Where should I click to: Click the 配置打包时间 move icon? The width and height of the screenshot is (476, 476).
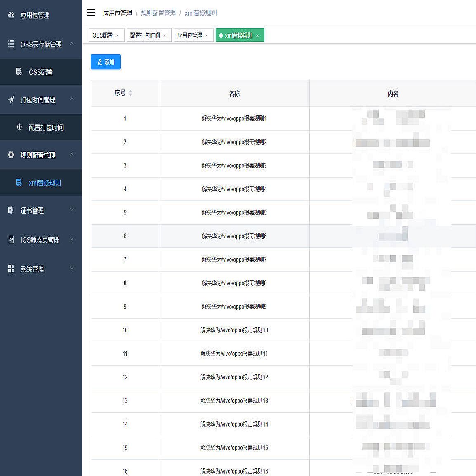[19, 127]
